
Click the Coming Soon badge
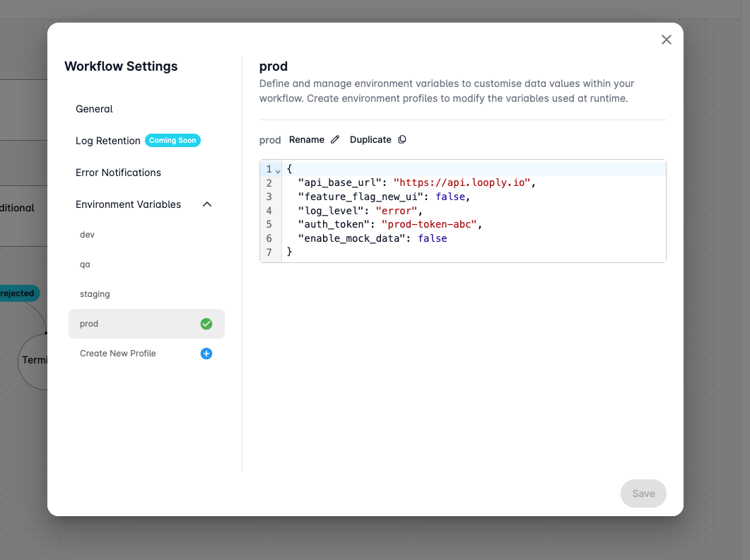(x=172, y=141)
